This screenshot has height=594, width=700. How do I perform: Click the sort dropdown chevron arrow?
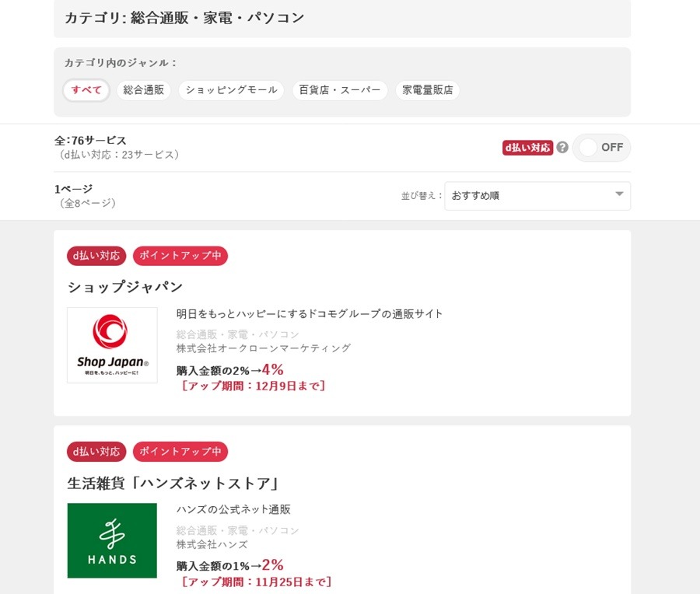tap(619, 195)
